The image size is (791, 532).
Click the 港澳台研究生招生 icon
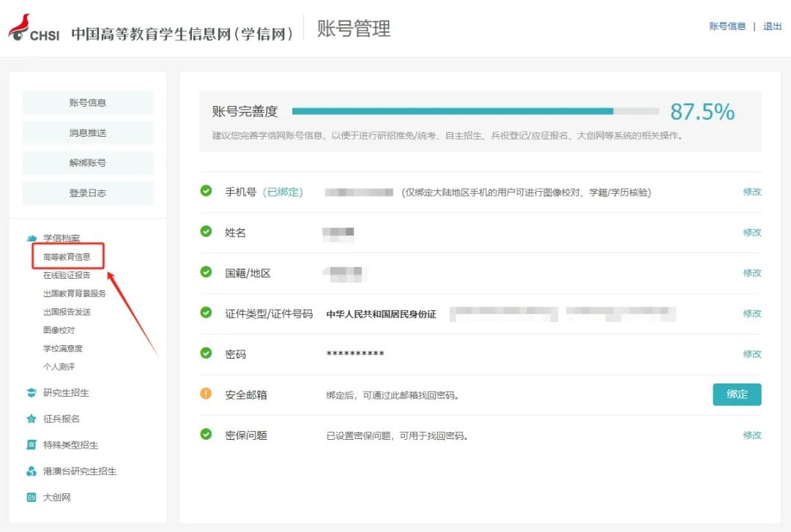(31, 471)
